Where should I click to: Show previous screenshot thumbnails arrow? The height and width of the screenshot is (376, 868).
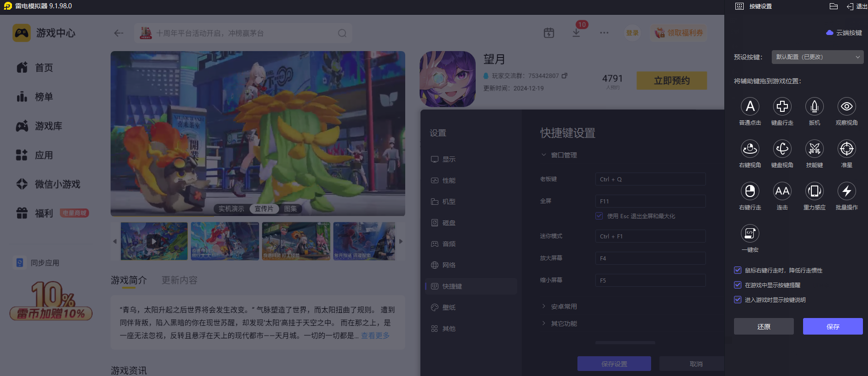[115, 241]
